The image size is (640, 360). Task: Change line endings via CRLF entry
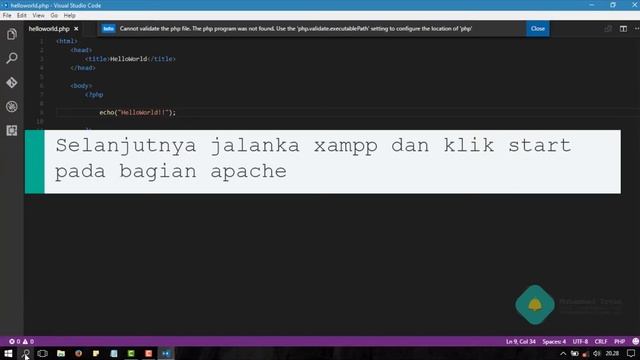601,341
